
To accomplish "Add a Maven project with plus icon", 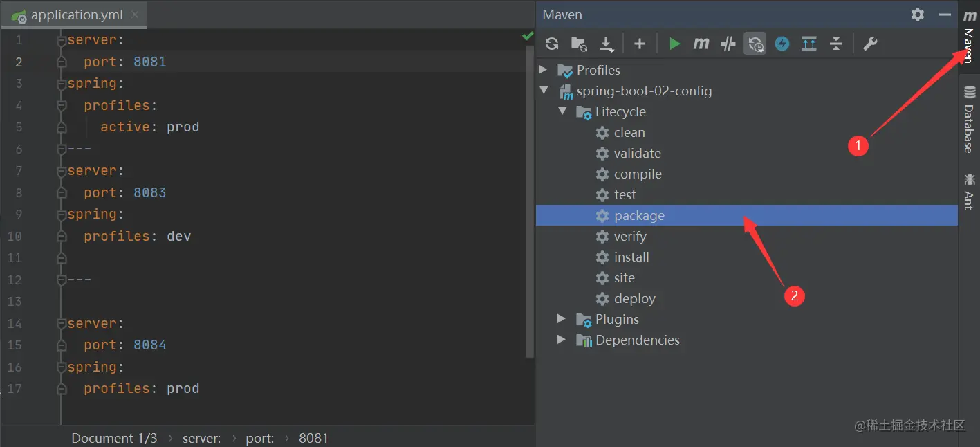I will (640, 44).
